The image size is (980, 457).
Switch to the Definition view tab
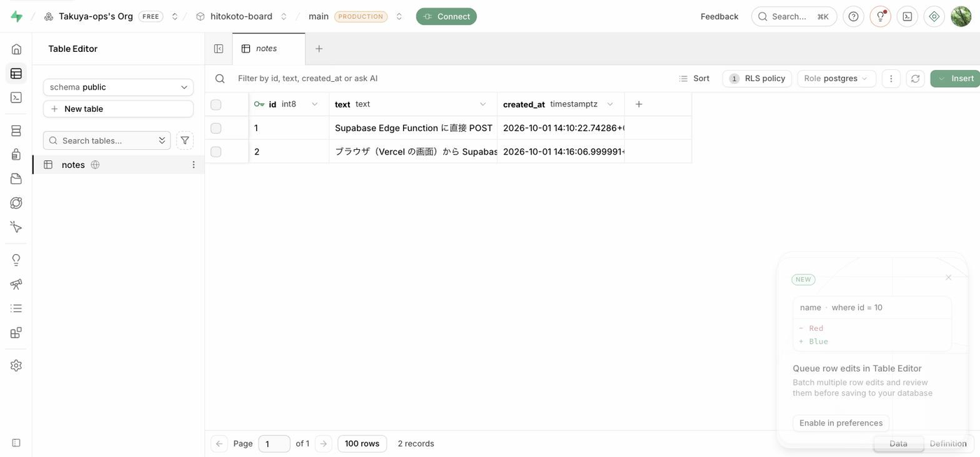(x=948, y=444)
